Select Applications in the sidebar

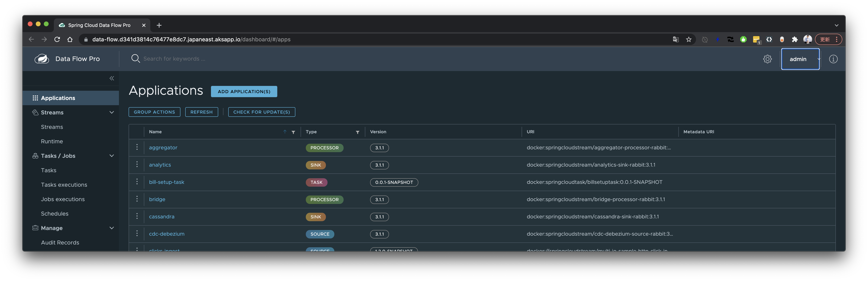[71, 98]
